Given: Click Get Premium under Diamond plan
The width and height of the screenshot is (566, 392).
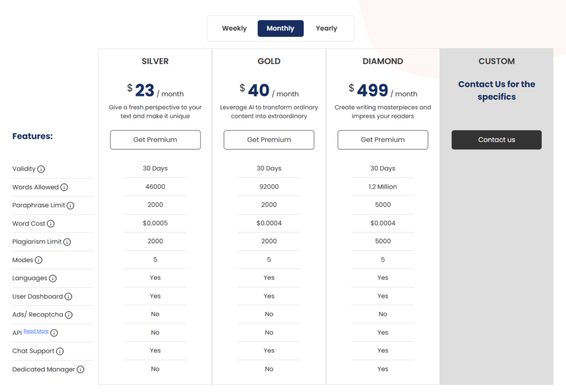Looking at the screenshot, I should [x=382, y=140].
